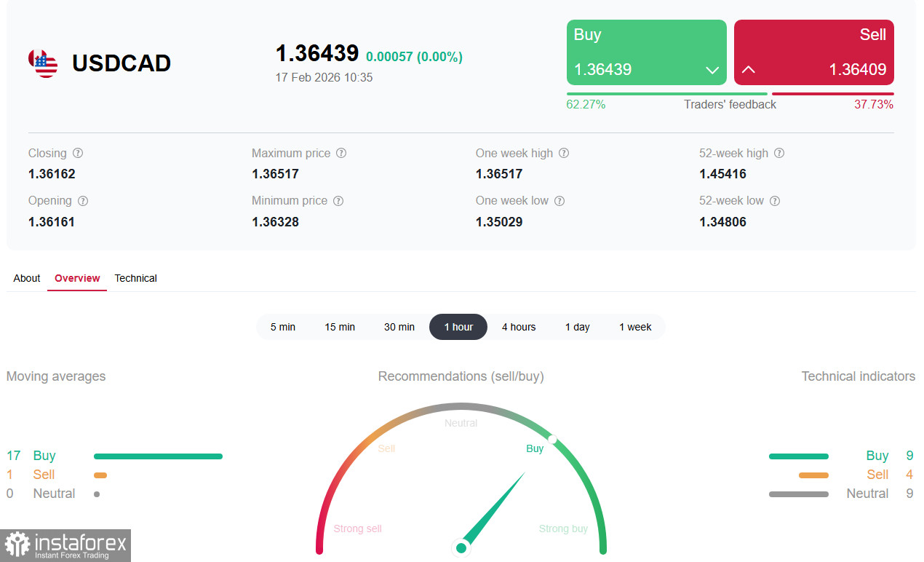The width and height of the screenshot is (924, 562).
Task: Open the About tab
Action: (26, 278)
